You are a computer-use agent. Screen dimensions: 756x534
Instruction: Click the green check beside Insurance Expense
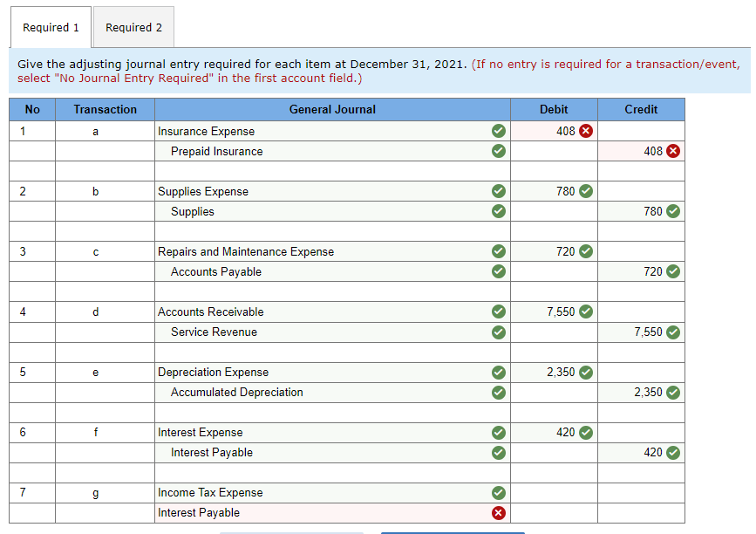pos(499,131)
